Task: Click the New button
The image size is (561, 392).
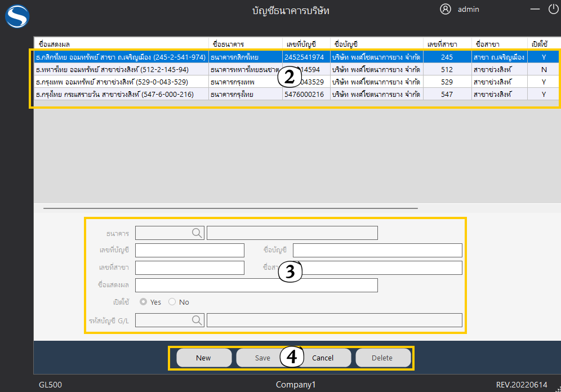Action: (x=203, y=358)
